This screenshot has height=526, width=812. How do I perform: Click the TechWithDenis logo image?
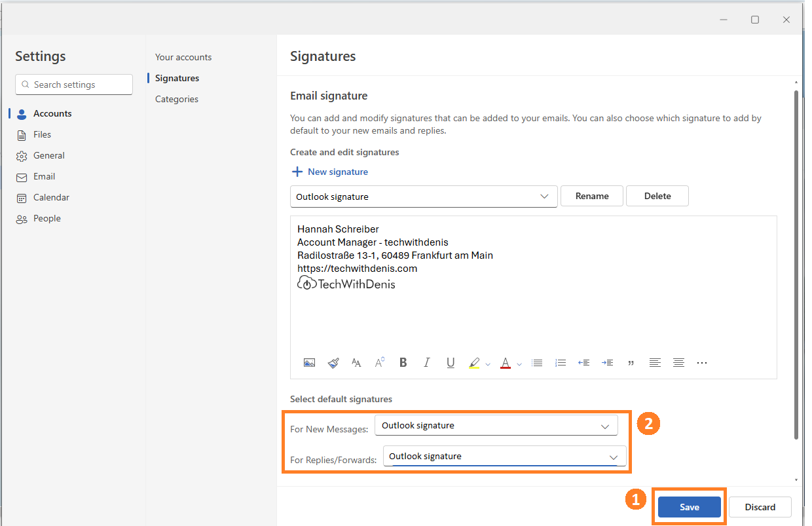[346, 284]
